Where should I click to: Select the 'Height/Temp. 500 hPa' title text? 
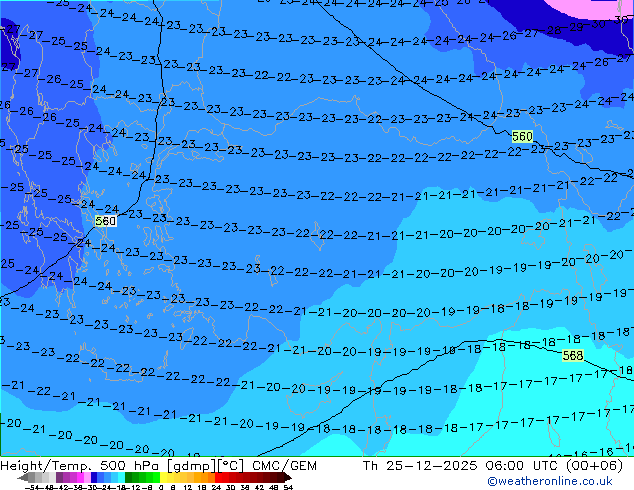pos(81,466)
